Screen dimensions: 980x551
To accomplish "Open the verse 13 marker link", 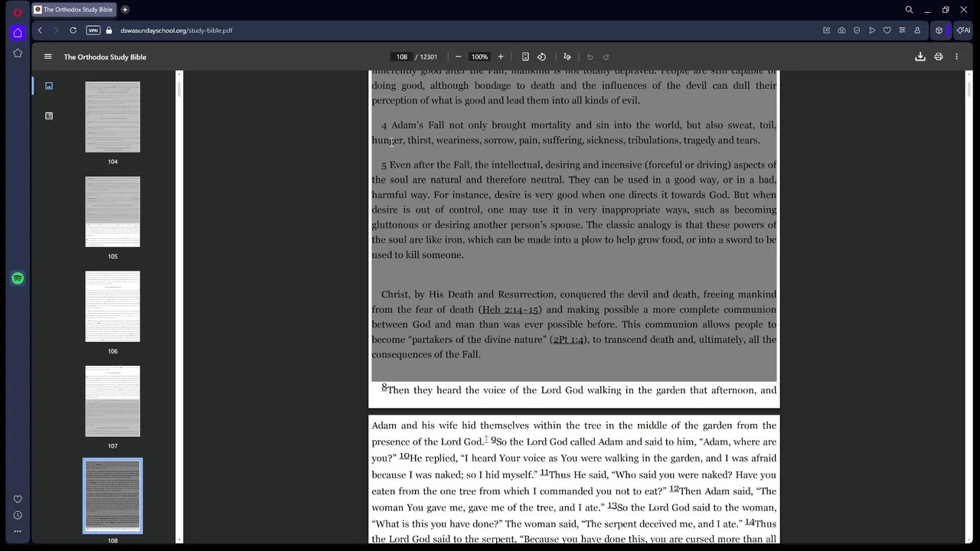I will pos(612,506).
